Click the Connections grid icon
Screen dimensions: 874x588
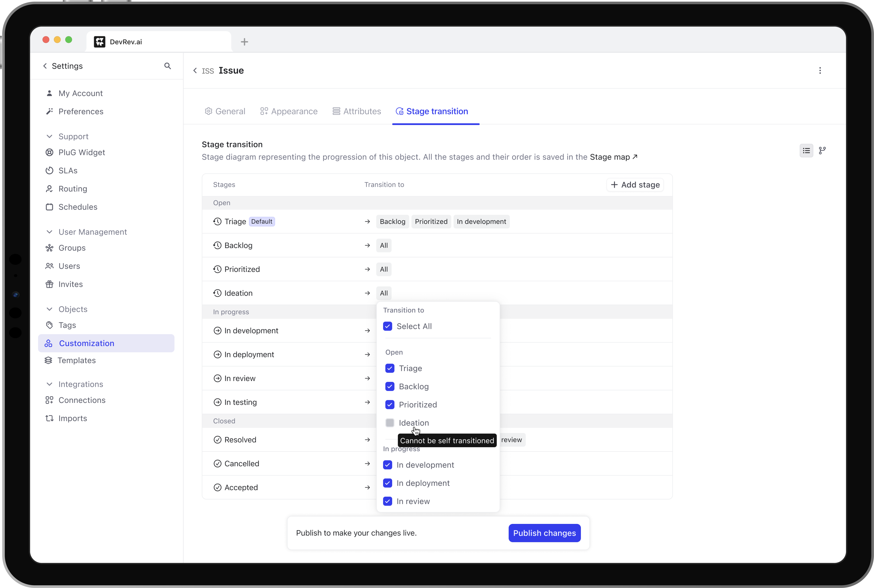[49, 400]
